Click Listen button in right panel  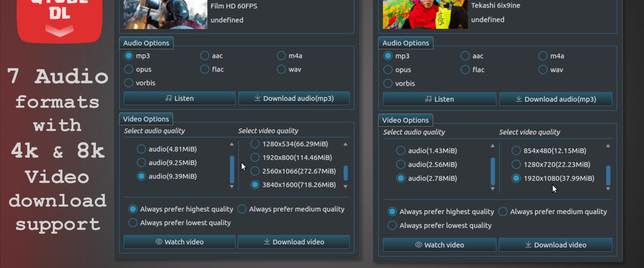(439, 99)
